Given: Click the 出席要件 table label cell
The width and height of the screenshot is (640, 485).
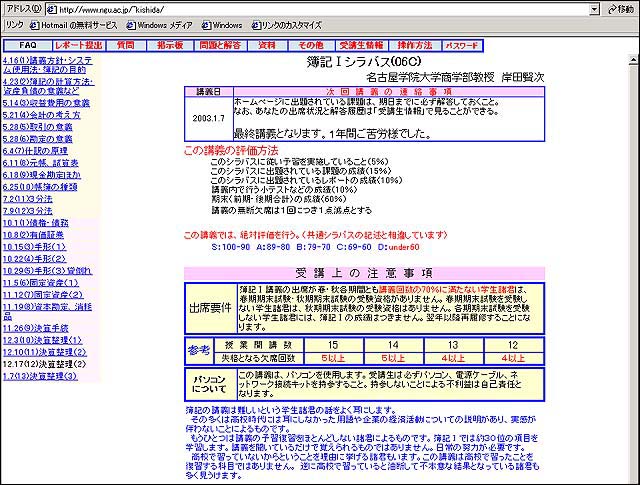Looking at the screenshot, I should click(x=210, y=308).
